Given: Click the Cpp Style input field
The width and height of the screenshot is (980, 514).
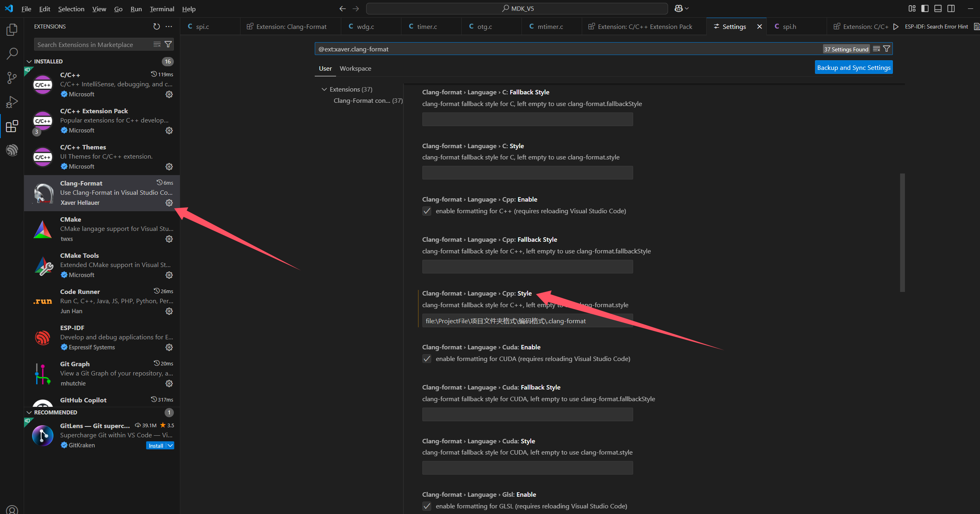Looking at the screenshot, I should click(x=526, y=320).
